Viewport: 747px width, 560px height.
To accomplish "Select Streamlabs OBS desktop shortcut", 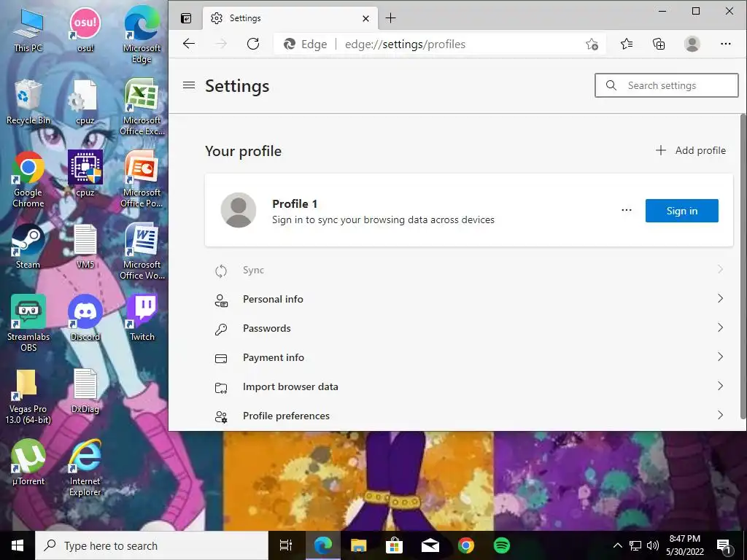I will coord(28,323).
